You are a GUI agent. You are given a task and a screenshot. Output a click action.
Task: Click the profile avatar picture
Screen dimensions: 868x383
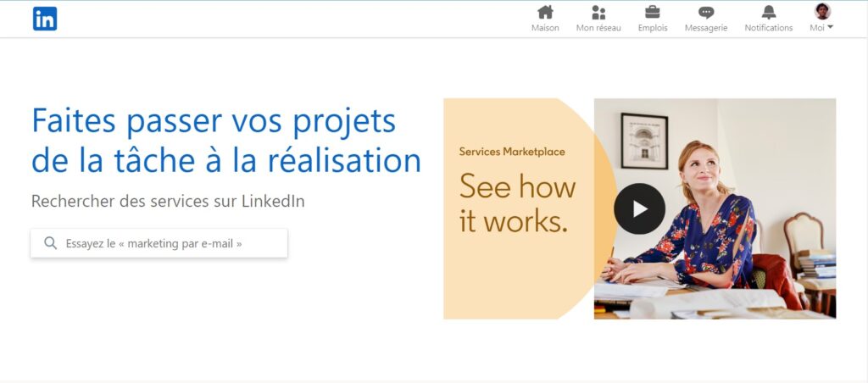822,11
